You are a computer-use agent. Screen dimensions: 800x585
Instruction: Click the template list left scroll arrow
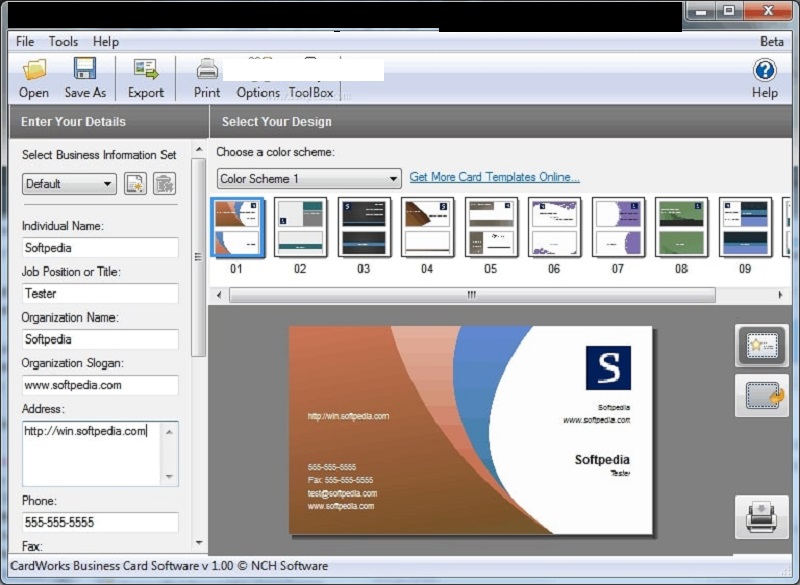[x=219, y=295]
